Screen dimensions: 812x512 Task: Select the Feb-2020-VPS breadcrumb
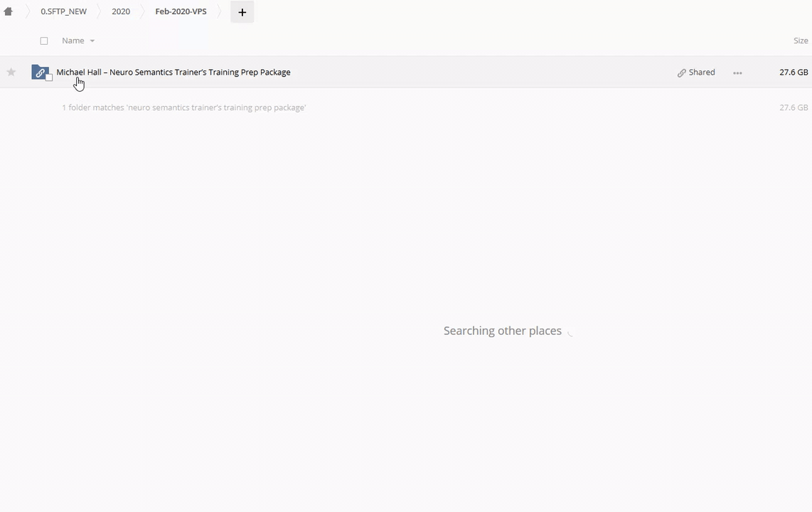click(x=181, y=11)
